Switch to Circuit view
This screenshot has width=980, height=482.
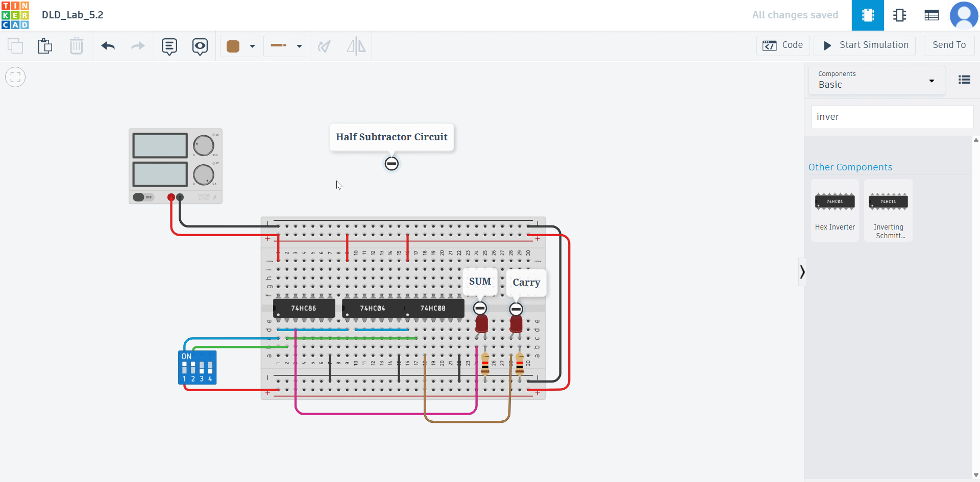tap(868, 15)
